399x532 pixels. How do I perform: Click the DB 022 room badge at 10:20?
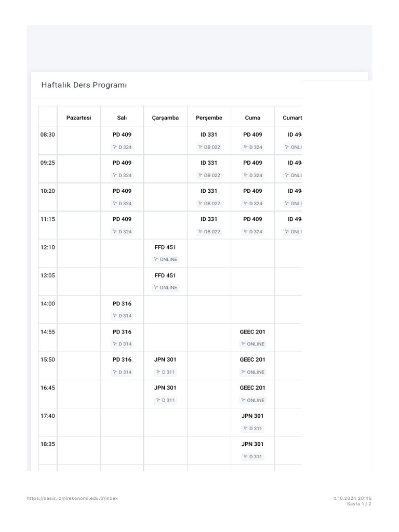(x=209, y=204)
